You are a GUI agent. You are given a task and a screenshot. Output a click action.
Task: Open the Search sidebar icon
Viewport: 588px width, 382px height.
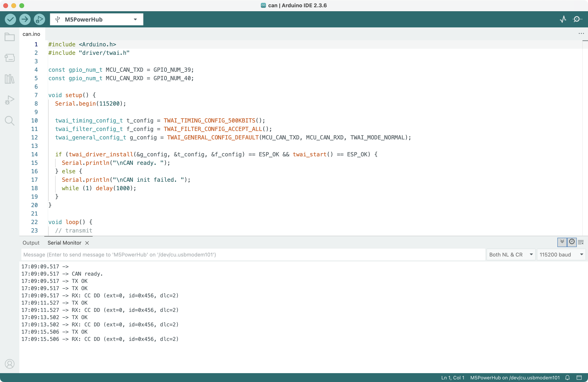[10, 121]
